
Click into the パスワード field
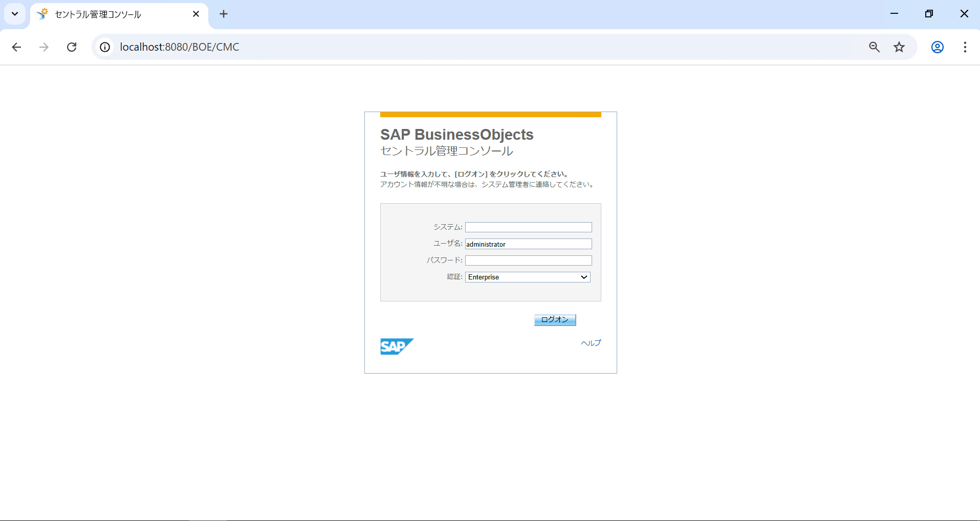[x=528, y=260]
